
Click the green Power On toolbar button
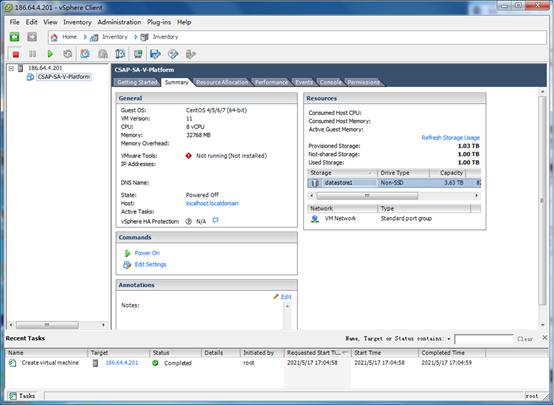(50, 54)
